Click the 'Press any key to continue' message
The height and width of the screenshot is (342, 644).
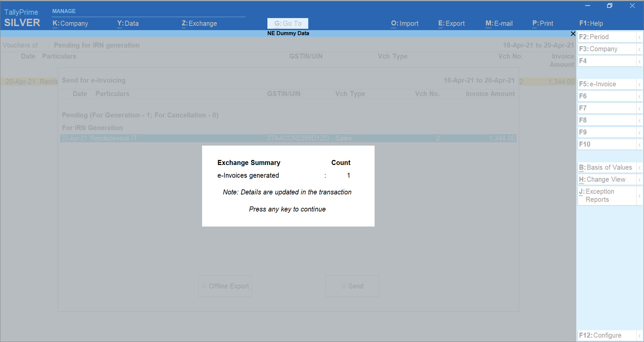pos(287,209)
